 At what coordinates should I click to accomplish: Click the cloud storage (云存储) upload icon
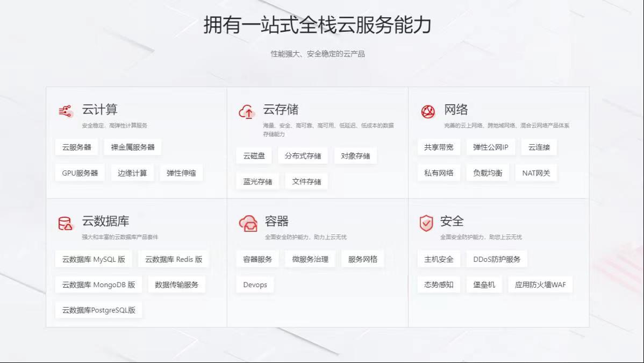[247, 111]
